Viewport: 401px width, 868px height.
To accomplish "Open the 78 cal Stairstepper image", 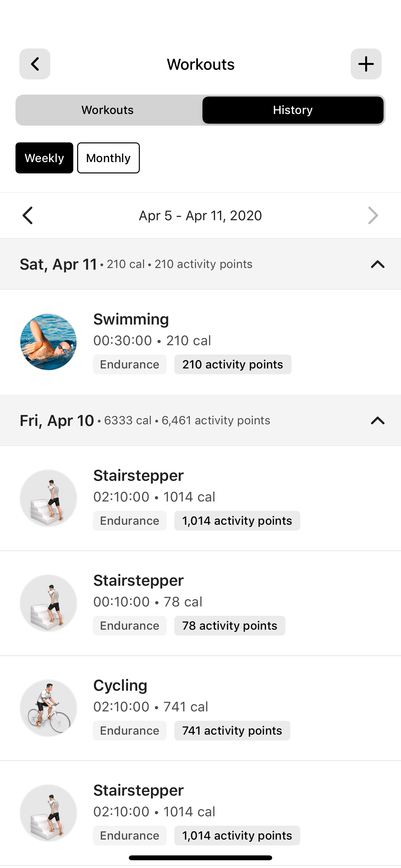I will pyautogui.click(x=48, y=603).
